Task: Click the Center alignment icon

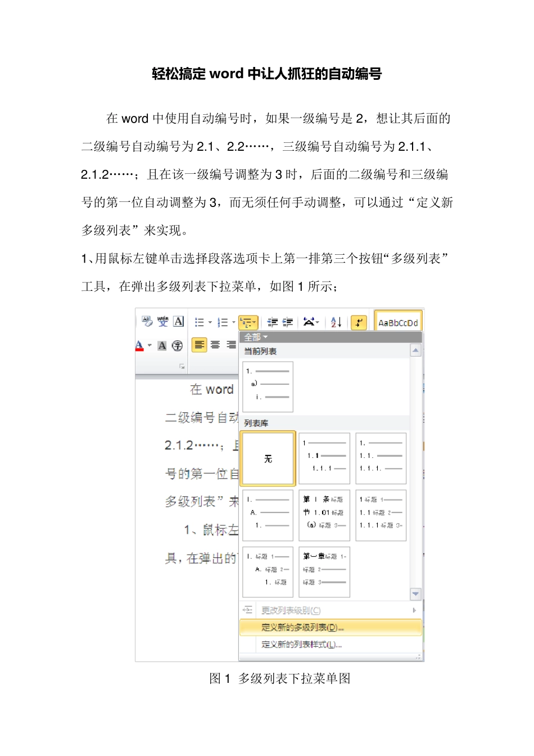Action: coord(215,345)
